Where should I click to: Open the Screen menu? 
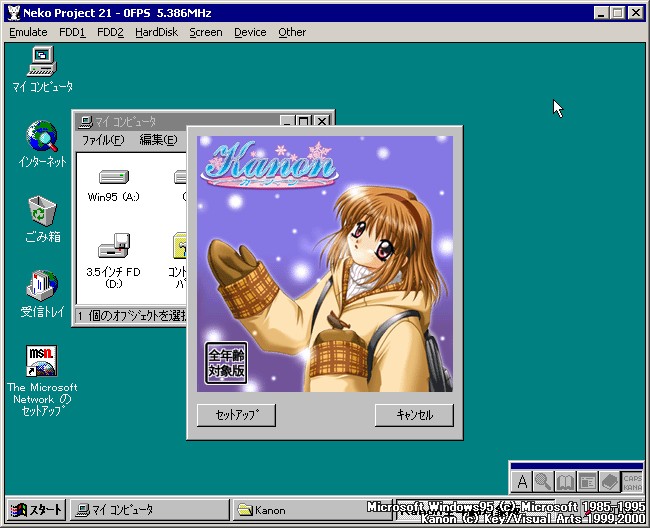coord(206,32)
